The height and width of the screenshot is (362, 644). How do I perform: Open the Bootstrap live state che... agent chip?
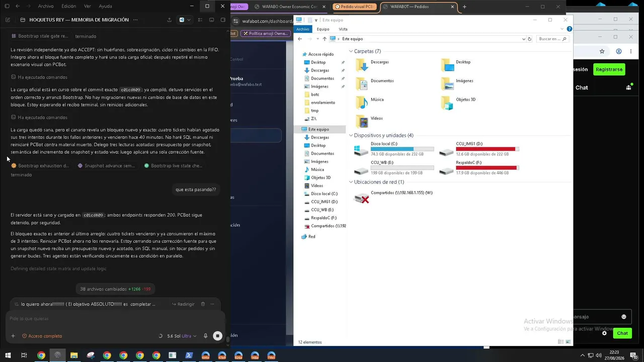click(173, 165)
